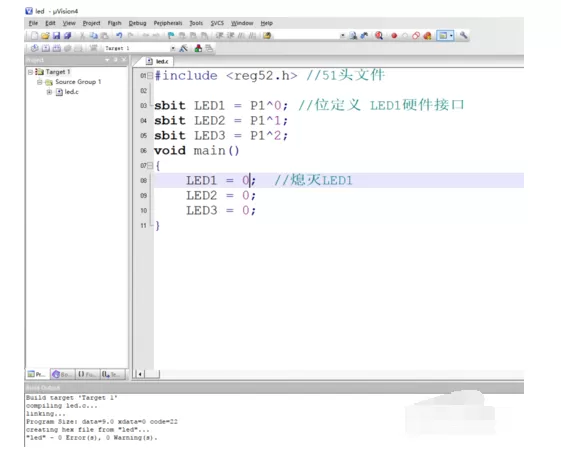
Task: Build the target using the Build icon
Action: pyautogui.click(x=46, y=48)
